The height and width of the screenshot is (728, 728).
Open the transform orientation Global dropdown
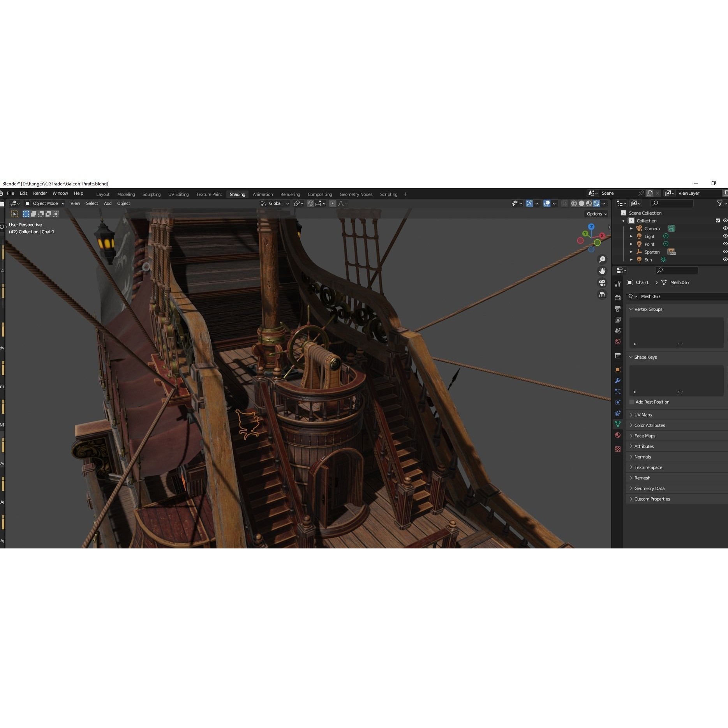[x=275, y=203]
